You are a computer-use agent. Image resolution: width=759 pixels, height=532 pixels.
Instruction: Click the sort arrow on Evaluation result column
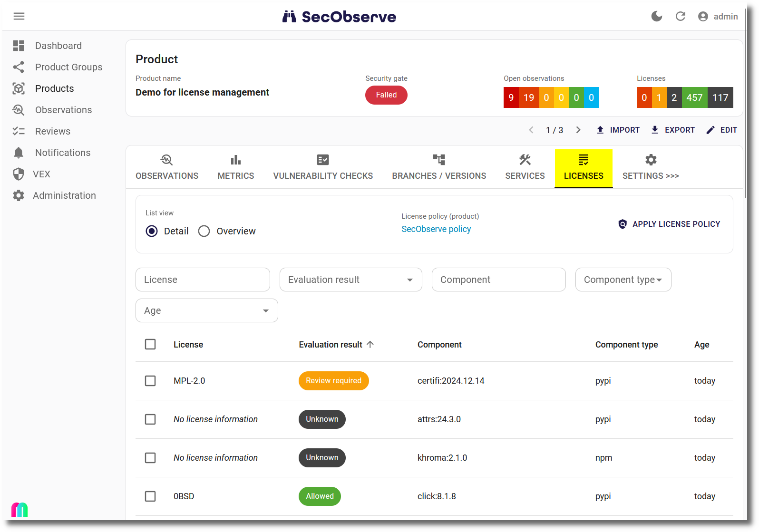tap(370, 344)
